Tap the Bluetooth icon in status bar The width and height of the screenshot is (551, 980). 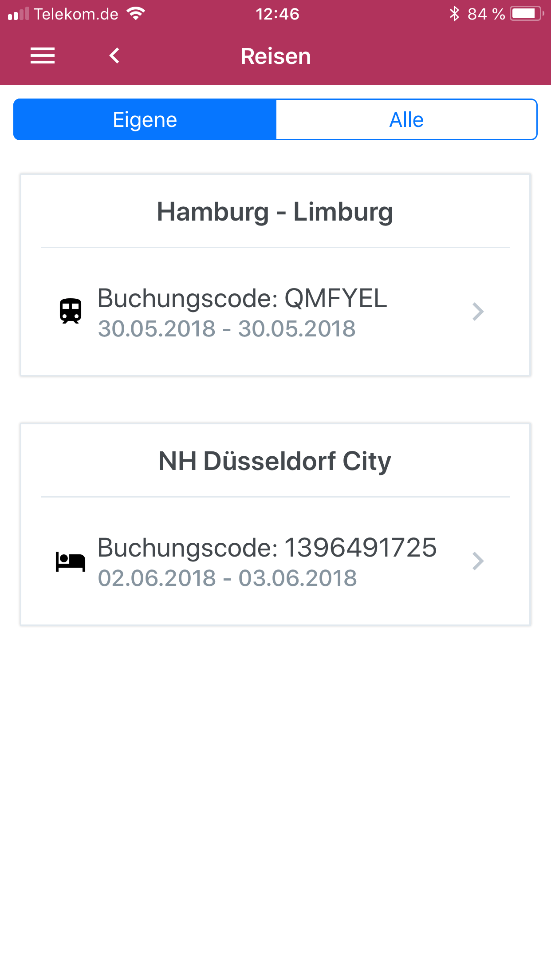454,14
